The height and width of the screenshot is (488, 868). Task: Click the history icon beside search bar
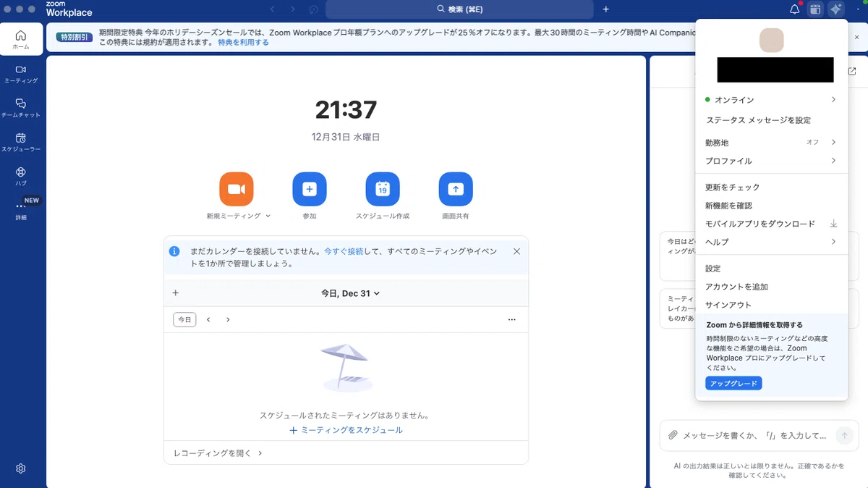(313, 9)
